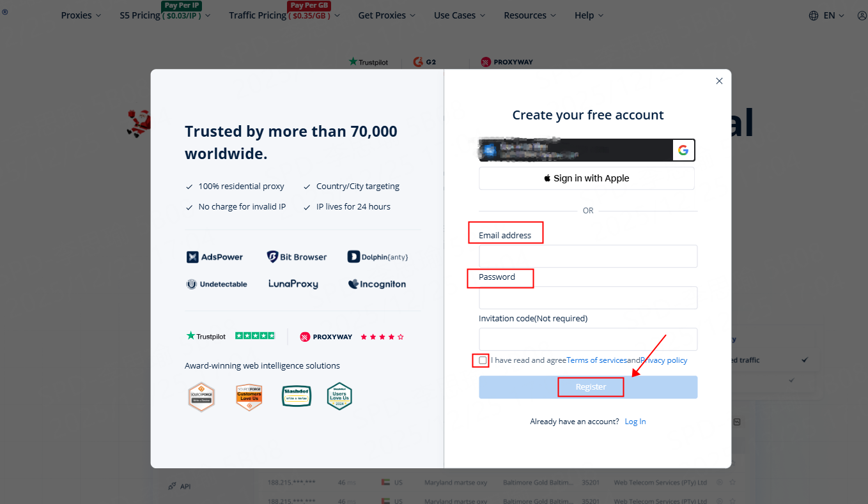Click the Log In link

tap(635, 422)
